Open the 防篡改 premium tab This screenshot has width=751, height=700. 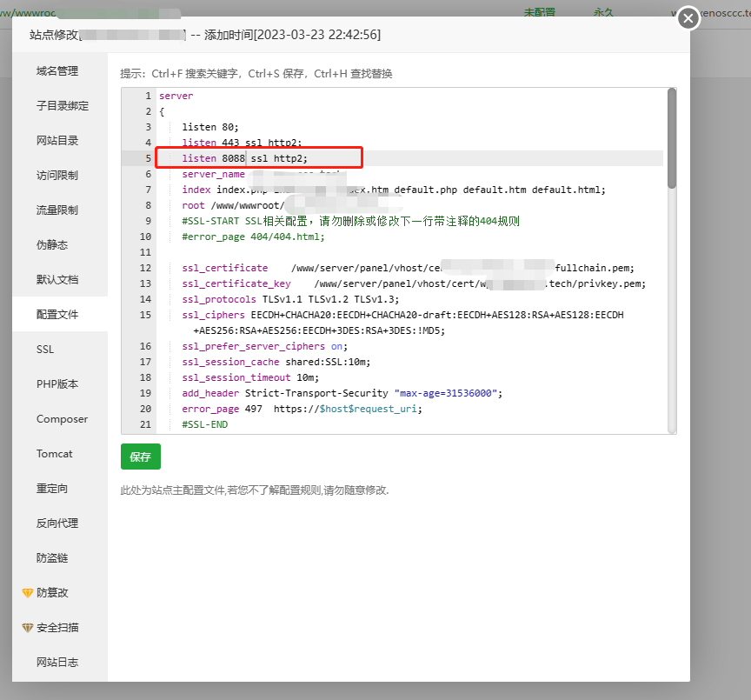click(x=52, y=593)
